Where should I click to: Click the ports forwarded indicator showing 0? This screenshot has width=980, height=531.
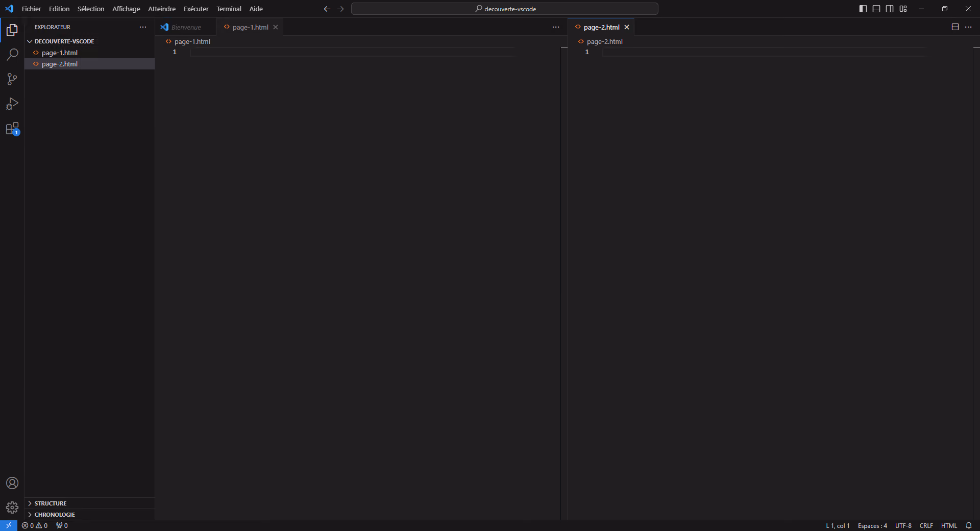[x=62, y=525]
